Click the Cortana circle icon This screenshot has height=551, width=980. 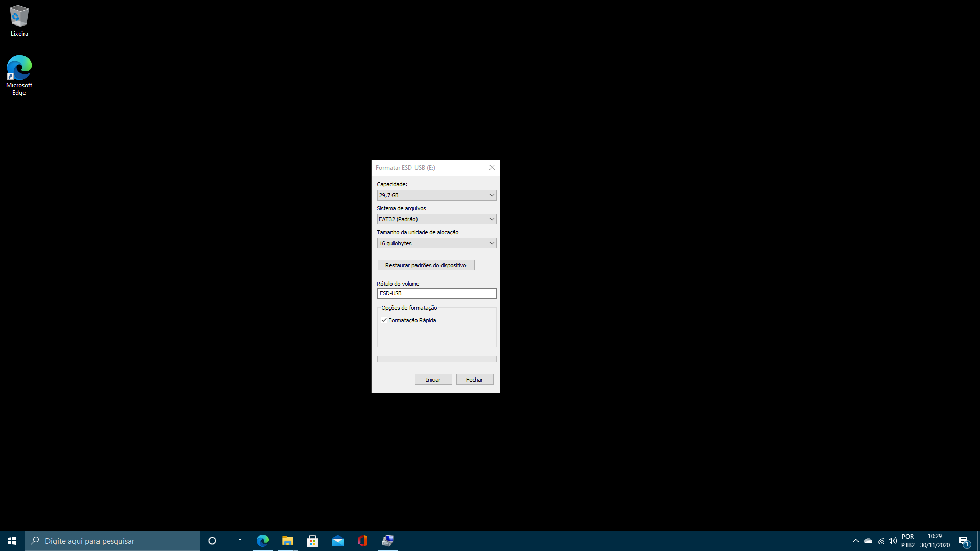[x=212, y=541]
